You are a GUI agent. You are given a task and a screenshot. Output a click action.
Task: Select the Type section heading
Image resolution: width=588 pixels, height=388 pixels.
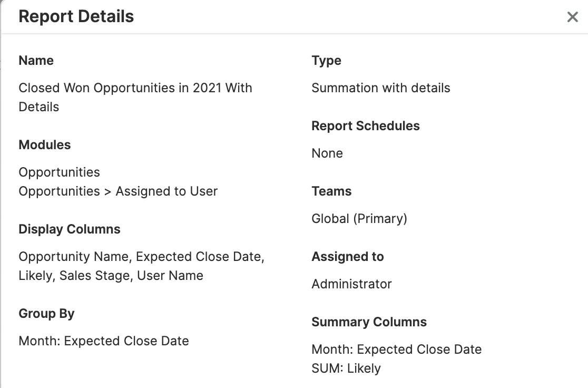tap(326, 61)
